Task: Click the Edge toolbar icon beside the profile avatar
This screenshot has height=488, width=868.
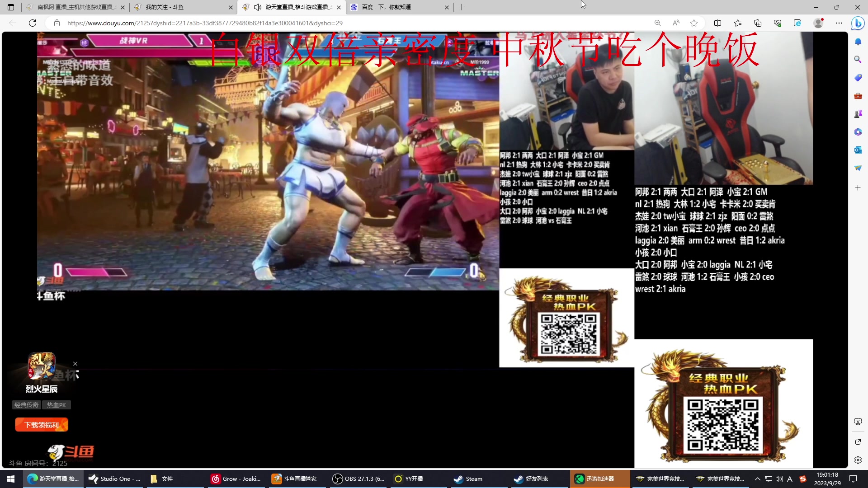Action: point(797,23)
